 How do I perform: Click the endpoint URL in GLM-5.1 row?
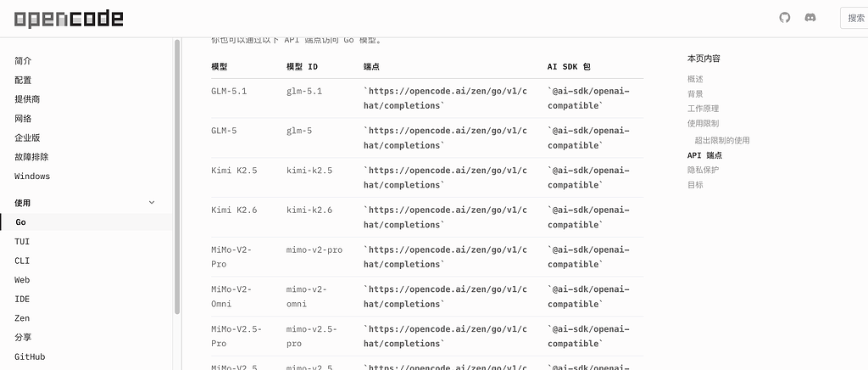445,98
